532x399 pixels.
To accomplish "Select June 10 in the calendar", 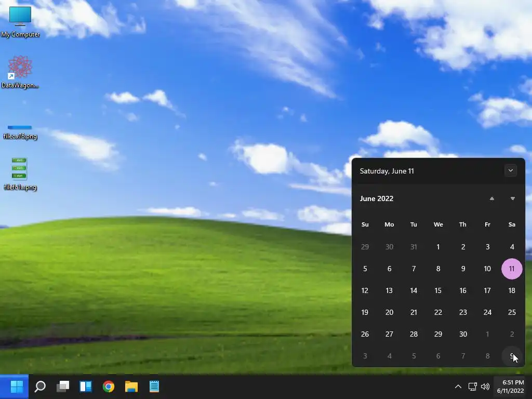I will tap(487, 269).
